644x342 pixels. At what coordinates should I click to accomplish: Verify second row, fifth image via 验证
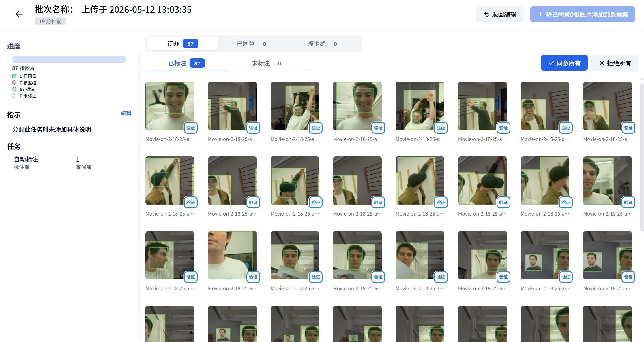tap(441, 202)
